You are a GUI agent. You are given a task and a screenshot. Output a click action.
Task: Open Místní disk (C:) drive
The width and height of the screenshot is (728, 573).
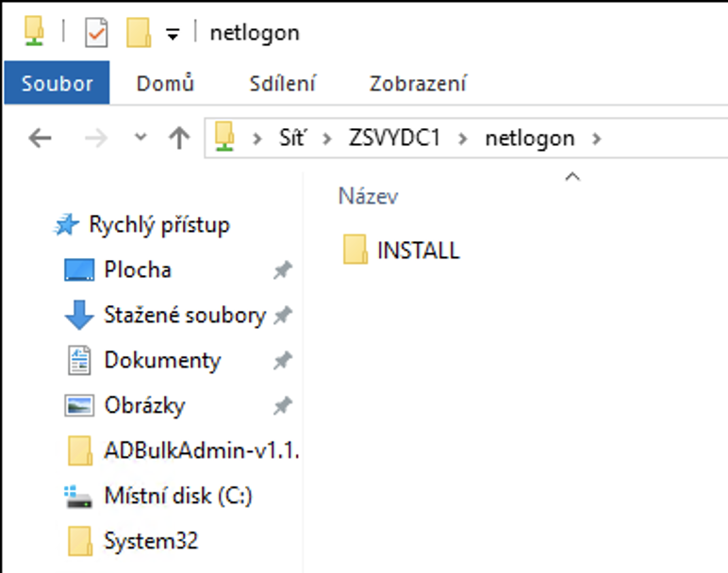pyautogui.click(x=177, y=496)
